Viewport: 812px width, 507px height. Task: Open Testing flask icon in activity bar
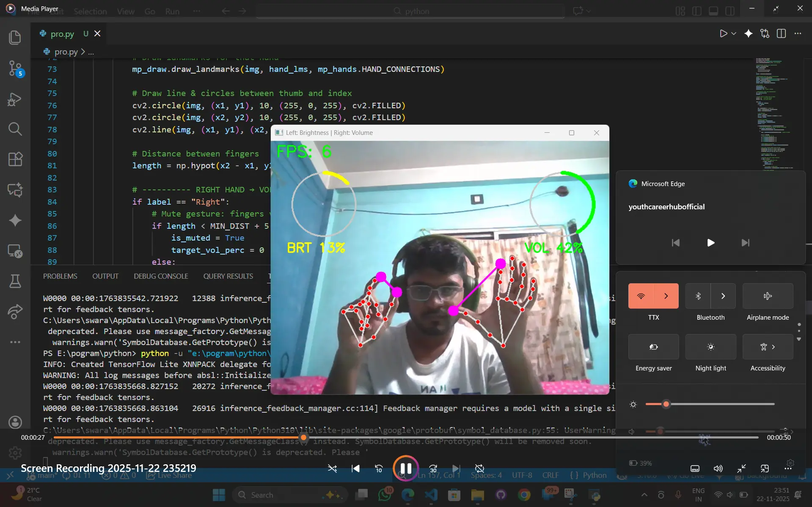click(x=15, y=281)
